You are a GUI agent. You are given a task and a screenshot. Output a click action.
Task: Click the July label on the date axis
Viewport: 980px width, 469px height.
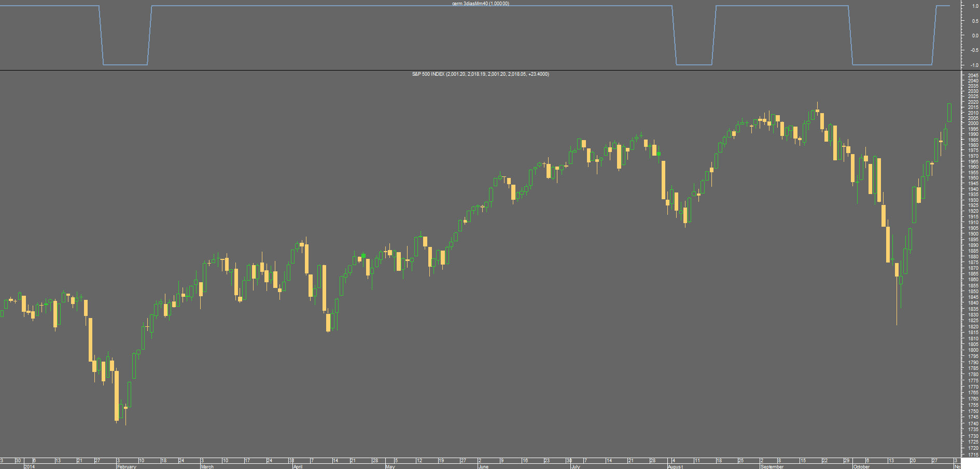coord(576,466)
